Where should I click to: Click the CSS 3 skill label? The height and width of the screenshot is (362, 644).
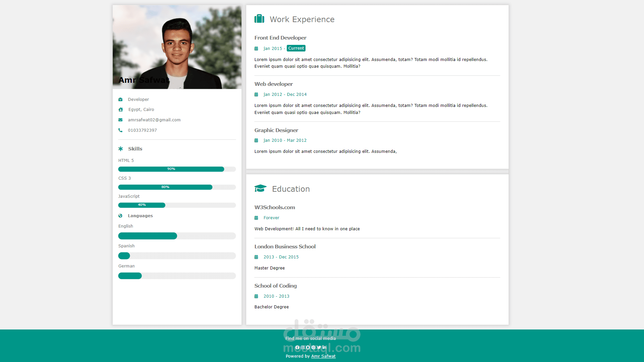[x=125, y=178]
